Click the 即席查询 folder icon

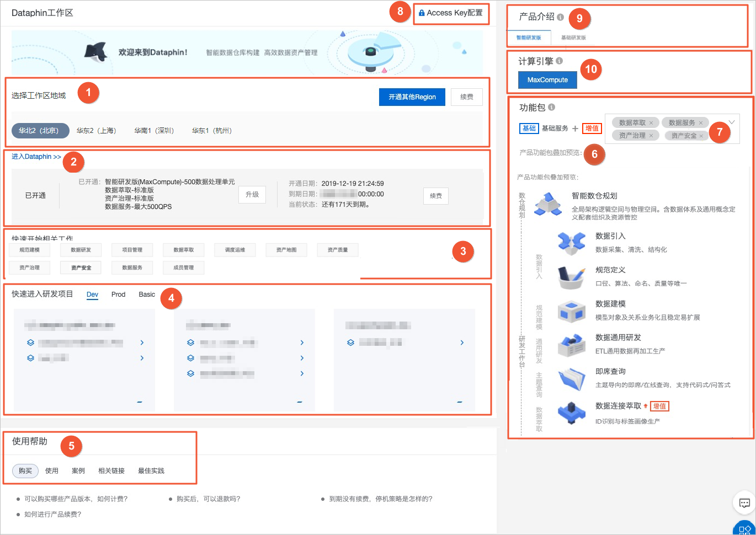571,379
